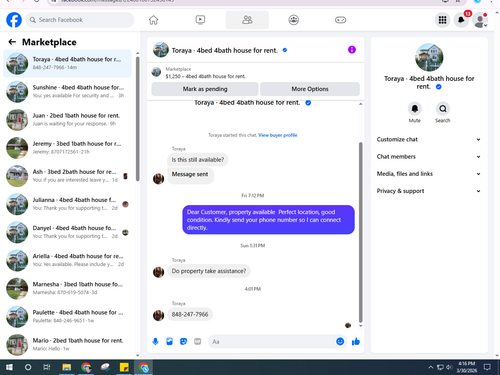Click the phone number 848-247-7966 message
This screenshot has height=375, width=500.
click(x=190, y=314)
